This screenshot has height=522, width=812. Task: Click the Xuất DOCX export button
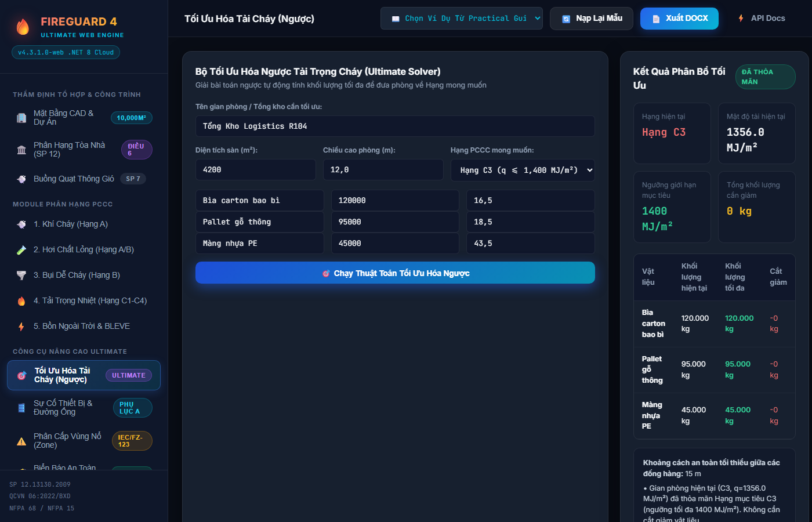pyautogui.click(x=679, y=19)
